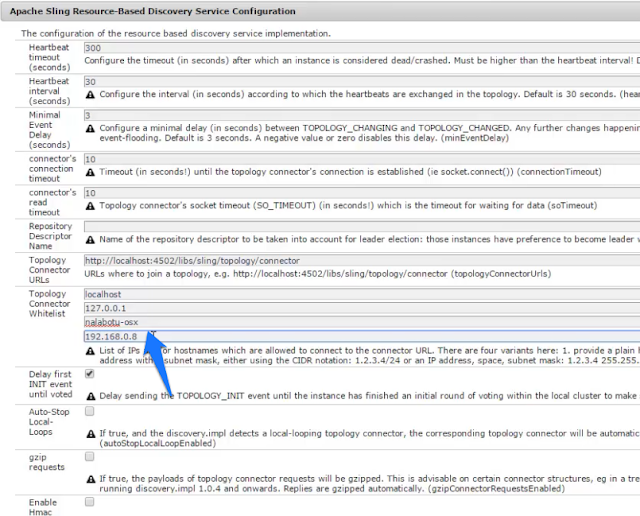Click the Repository Descriptor Name label
640x516 pixels.
pyautogui.click(x=50, y=236)
